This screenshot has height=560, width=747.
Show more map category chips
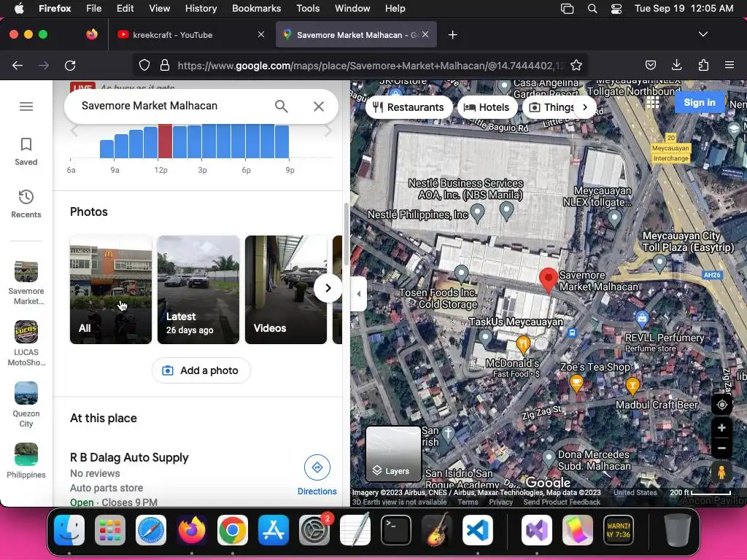[x=585, y=107]
